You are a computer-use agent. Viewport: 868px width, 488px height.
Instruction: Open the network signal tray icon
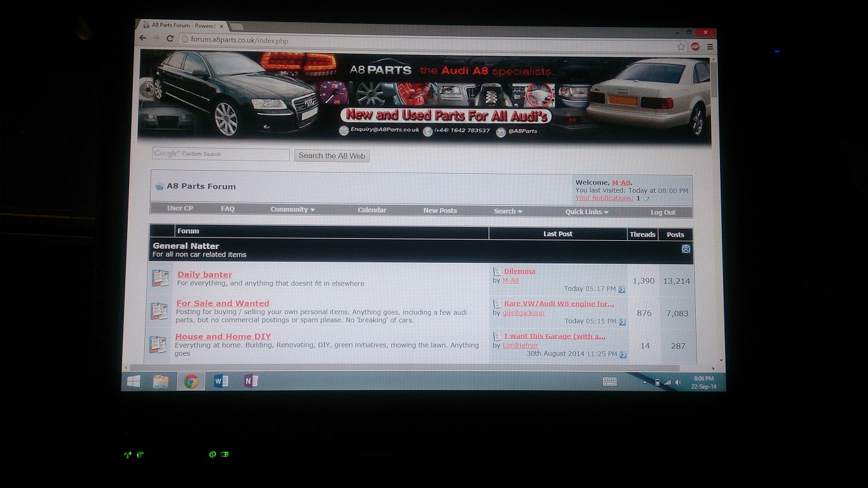coord(667,382)
